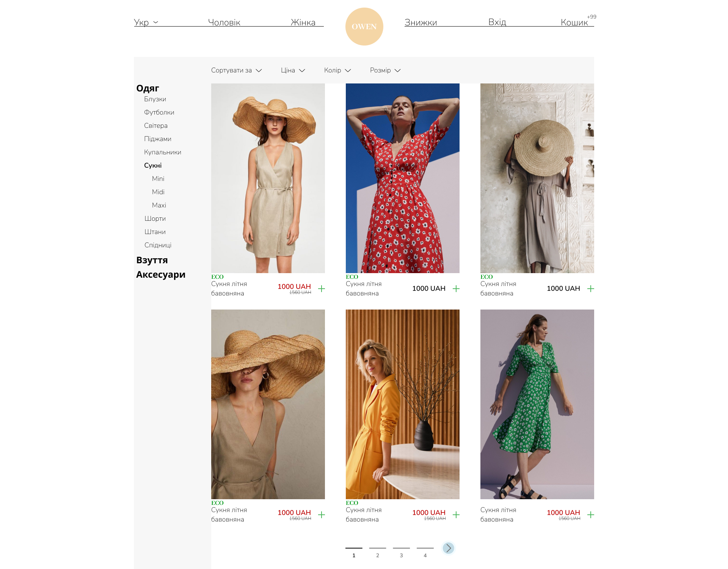Open the red floral dress thumbnail
Image resolution: width=728 pixels, height=569 pixels.
coord(402,178)
